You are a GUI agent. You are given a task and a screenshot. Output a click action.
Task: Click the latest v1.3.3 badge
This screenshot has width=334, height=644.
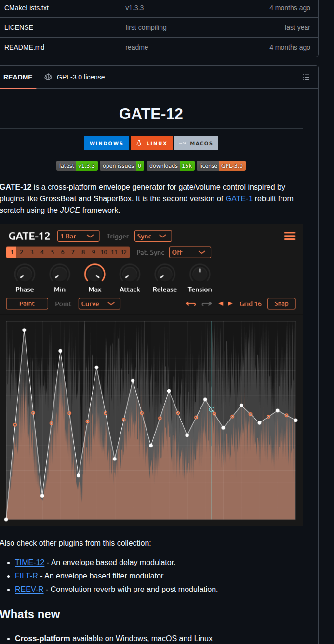[x=77, y=166]
